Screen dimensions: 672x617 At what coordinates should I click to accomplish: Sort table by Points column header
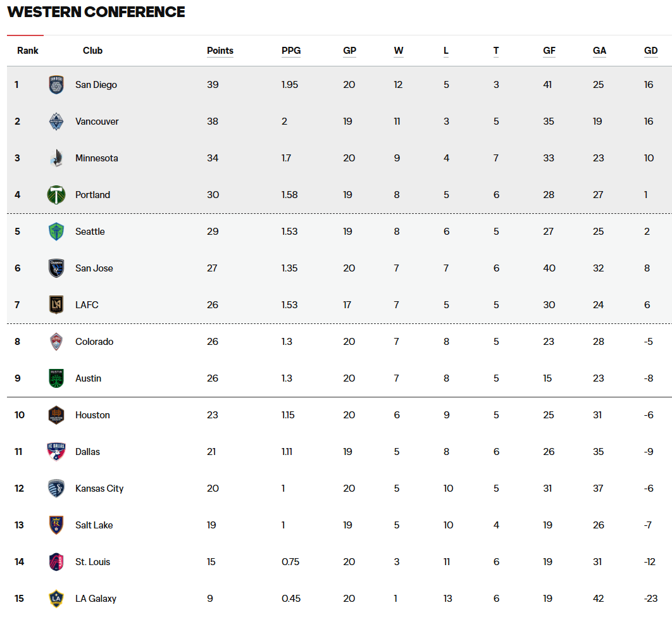pyautogui.click(x=220, y=51)
